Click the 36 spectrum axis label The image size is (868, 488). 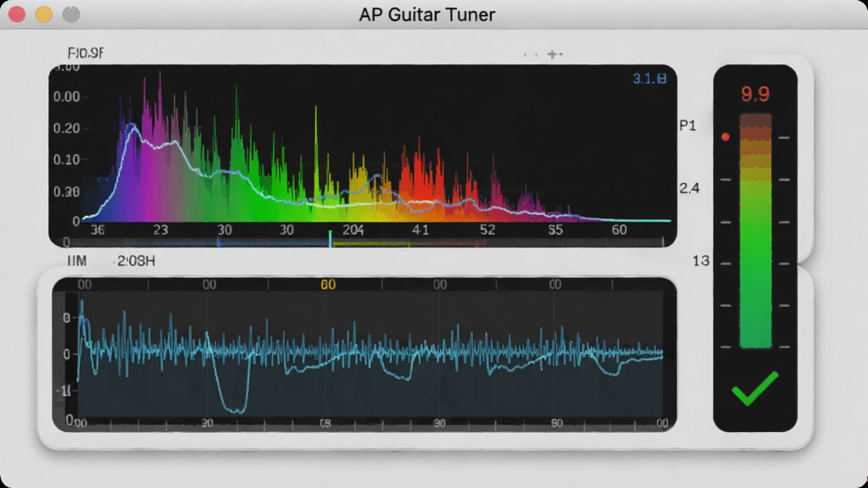[x=97, y=230]
